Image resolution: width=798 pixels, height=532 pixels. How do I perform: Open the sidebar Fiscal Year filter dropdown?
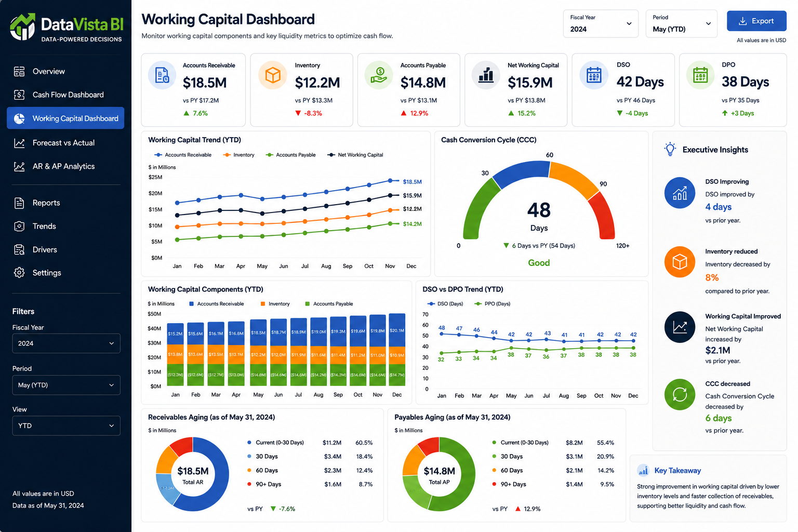[x=66, y=343]
